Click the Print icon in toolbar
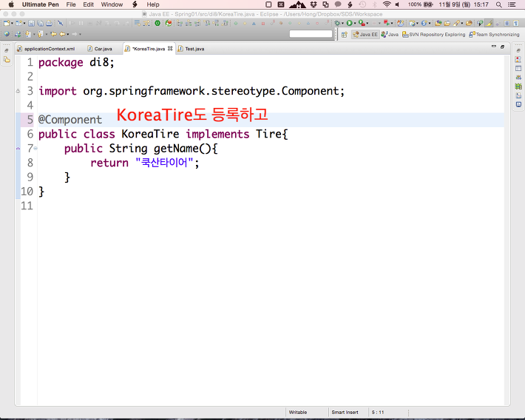Screen dimensions: 525x420 pyautogui.click(x=50, y=23)
